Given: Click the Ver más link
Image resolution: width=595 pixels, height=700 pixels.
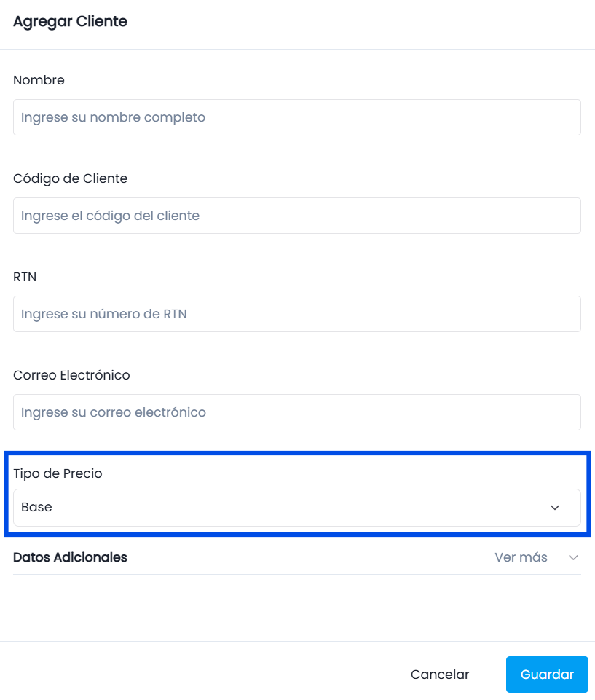Looking at the screenshot, I should click(x=521, y=557).
